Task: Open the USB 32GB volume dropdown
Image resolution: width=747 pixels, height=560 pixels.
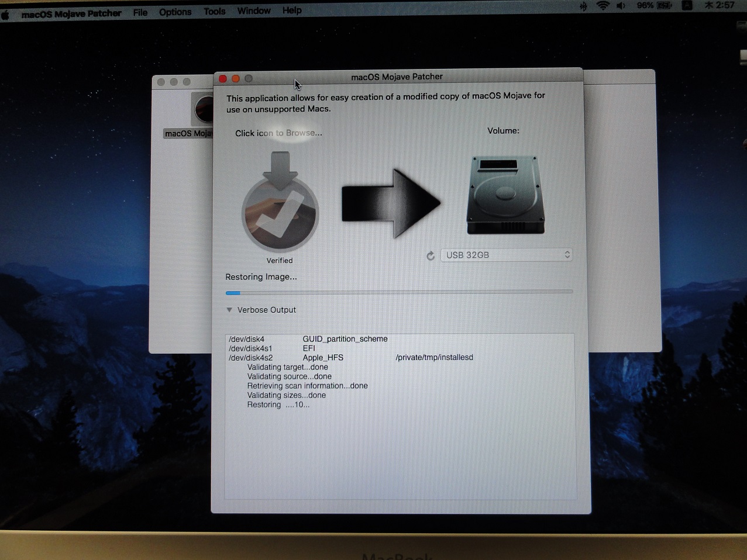Action: pyautogui.click(x=506, y=255)
